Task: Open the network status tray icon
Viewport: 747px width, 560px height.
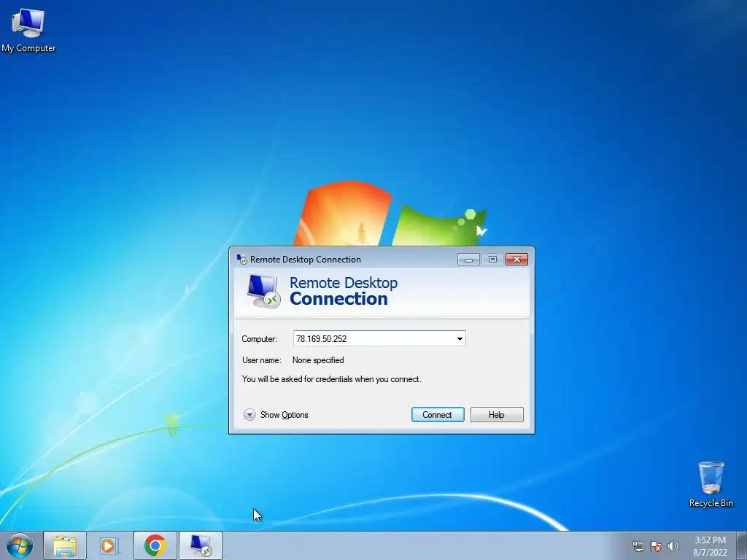Action: [638, 546]
